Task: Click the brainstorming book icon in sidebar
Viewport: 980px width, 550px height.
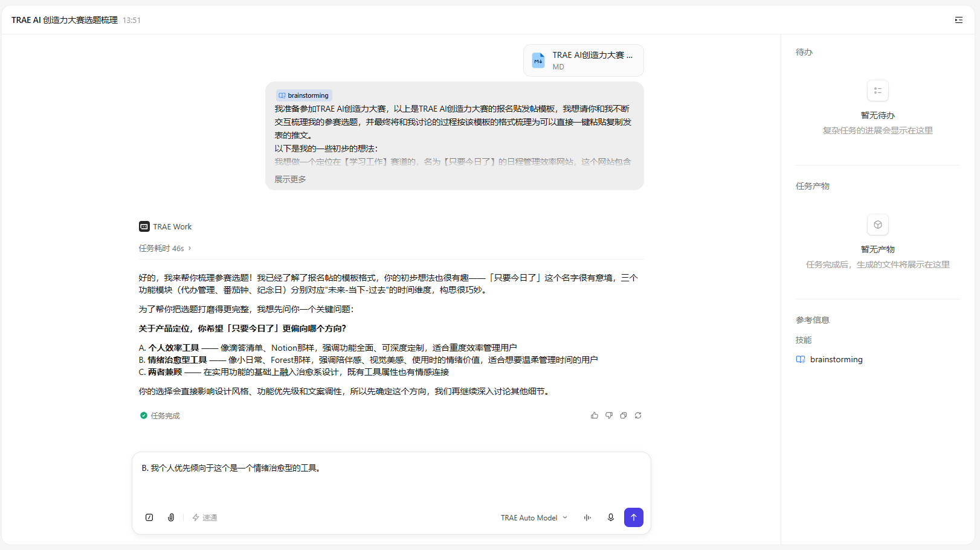Action: click(801, 359)
